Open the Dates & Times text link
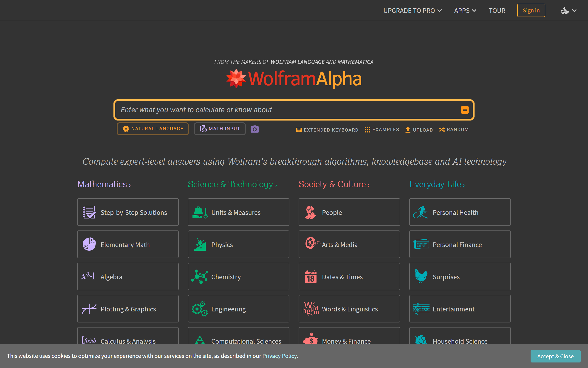588x368 pixels. (342, 277)
